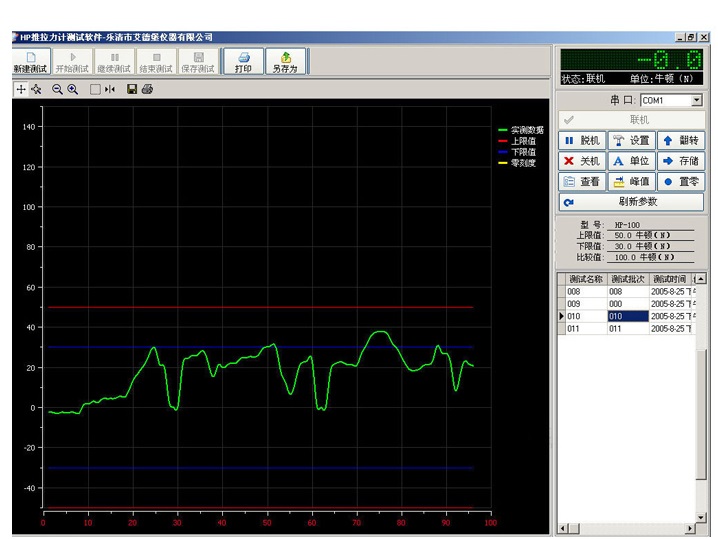Click the small printer icon in chart toolbar
Image resolution: width=718 pixels, height=539 pixels.
coord(147,89)
